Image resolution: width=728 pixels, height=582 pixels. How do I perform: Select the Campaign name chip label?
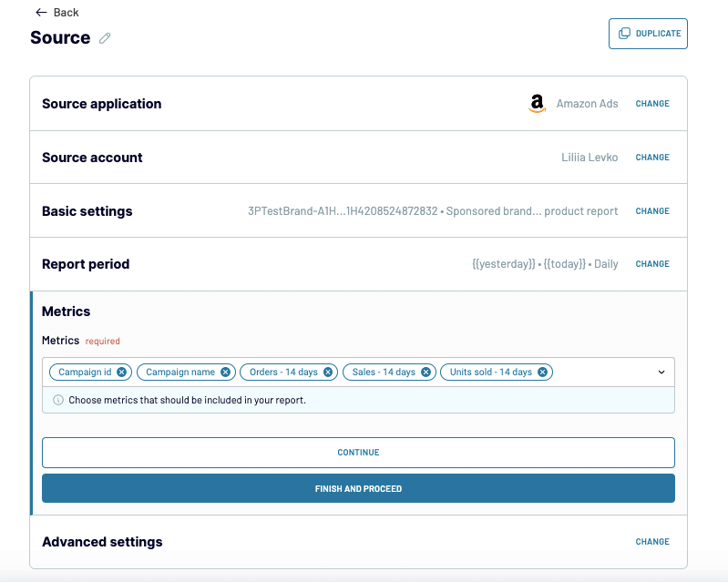pos(180,373)
